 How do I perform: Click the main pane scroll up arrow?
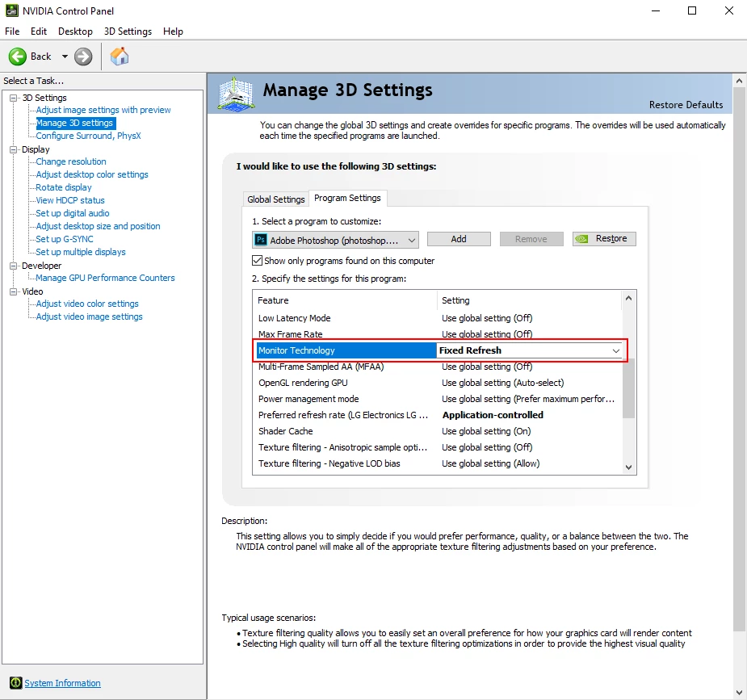tap(739, 81)
